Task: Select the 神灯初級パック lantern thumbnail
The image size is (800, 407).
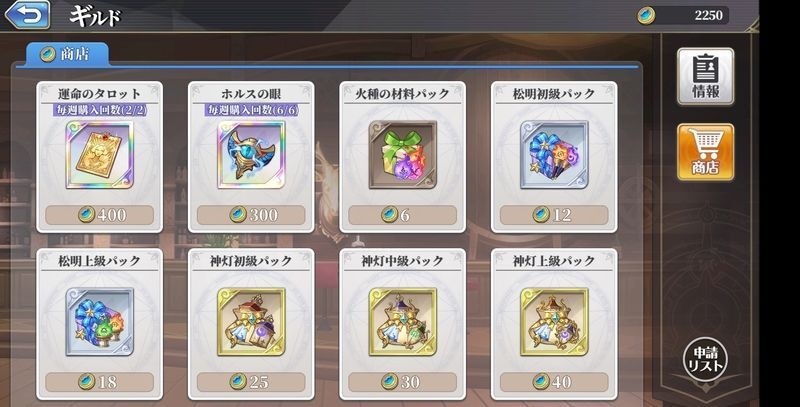Action: point(251,321)
